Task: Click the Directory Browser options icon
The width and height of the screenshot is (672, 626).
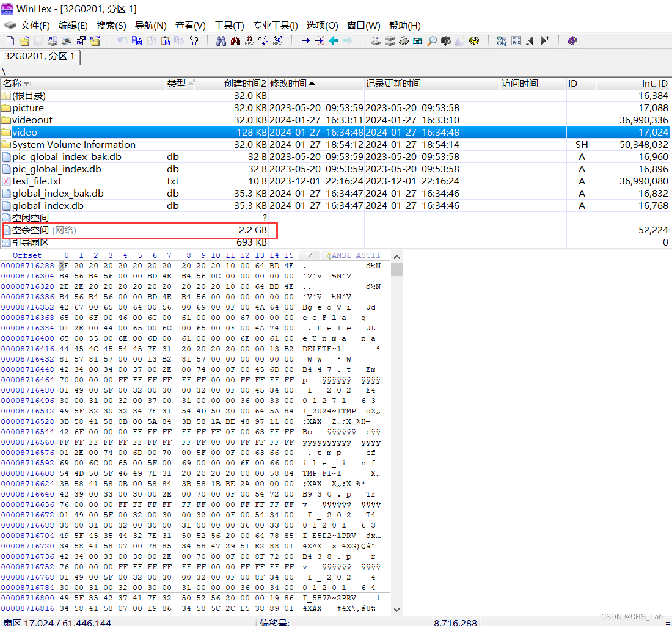Action: pos(502,41)
